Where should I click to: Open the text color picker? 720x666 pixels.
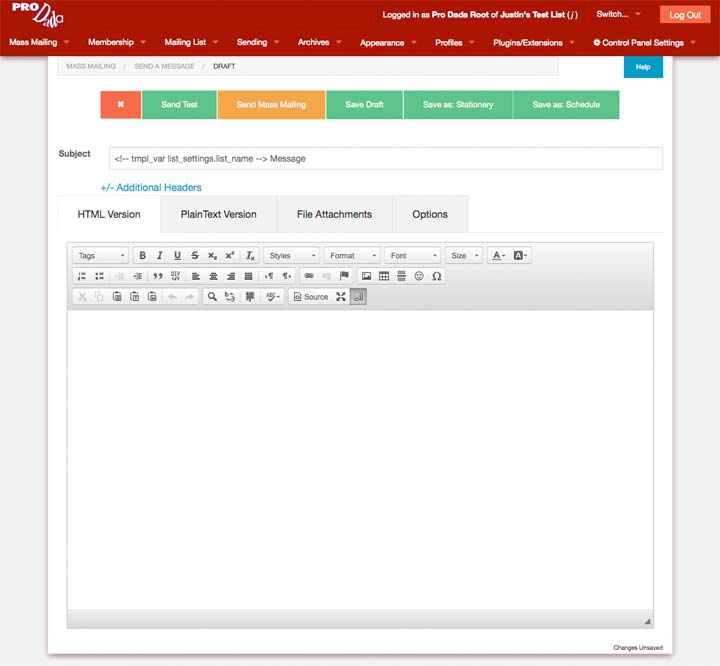498,256
